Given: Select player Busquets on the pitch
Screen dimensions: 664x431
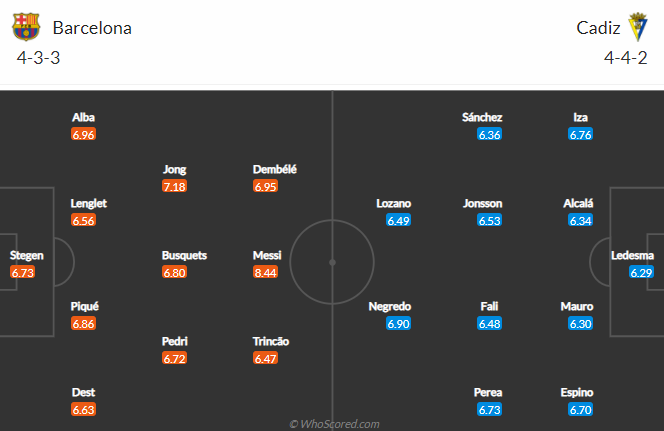Looking at the screenshot, I should click(x=184, y=255).
